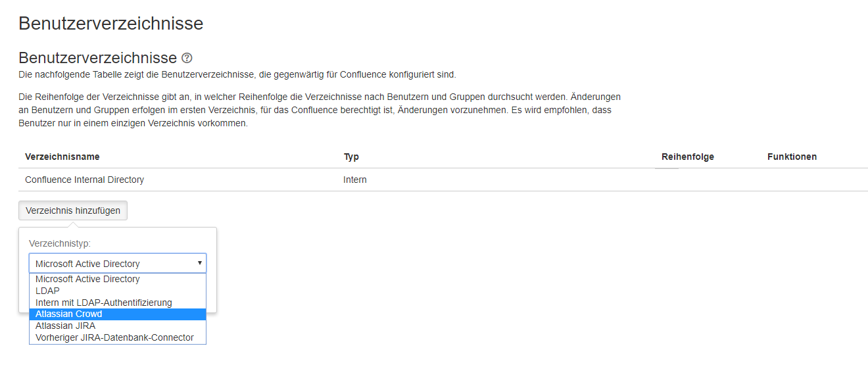Screen dimensions: 868x367
Task: Click the Funktionen column header
Action: [x=792, y=157]
